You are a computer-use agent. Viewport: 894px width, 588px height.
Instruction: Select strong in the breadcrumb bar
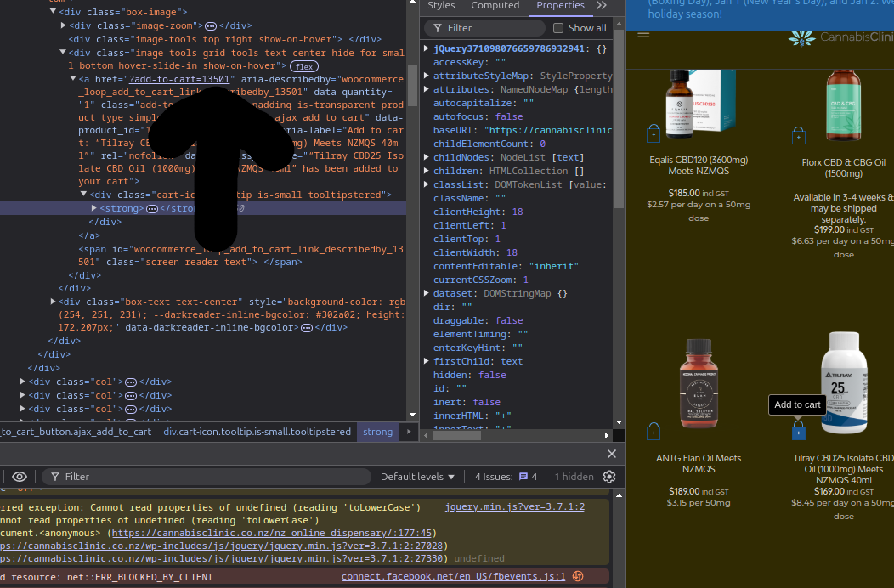[x=377, y=432]
